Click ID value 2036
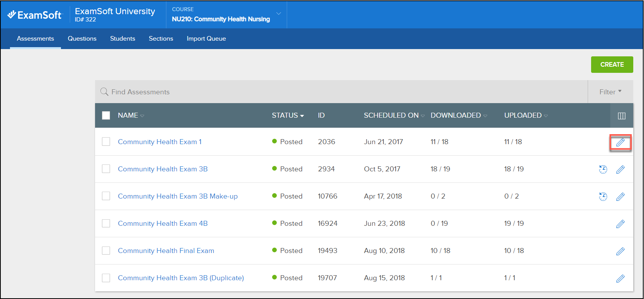This screenshot has width=644, height=299. click(x=327, y=142)
